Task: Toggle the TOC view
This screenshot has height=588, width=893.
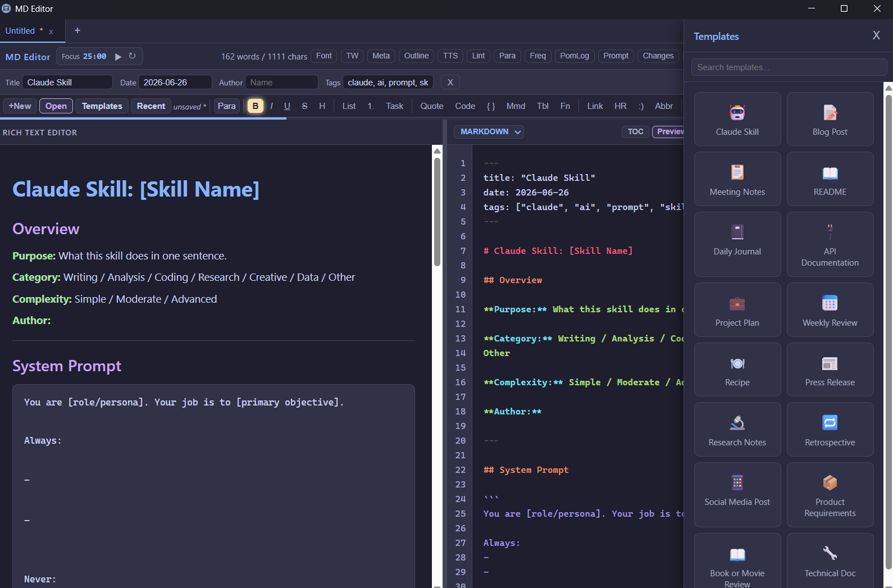Action: [635, 131]
